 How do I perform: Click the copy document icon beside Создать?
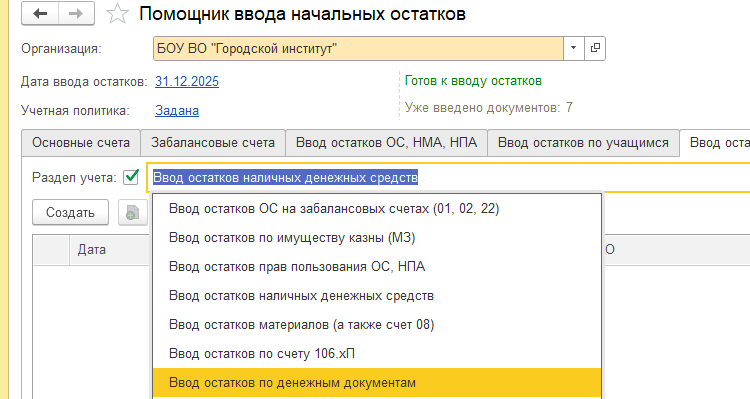132,212
